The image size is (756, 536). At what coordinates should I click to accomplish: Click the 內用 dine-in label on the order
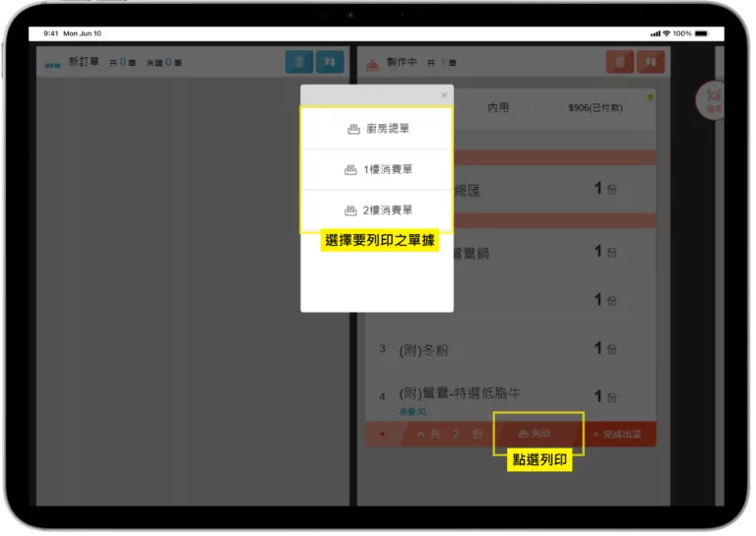tap(498, 108)
